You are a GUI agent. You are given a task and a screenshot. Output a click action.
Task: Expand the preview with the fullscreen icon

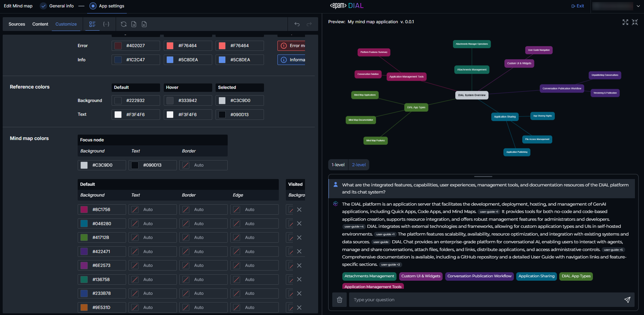625,22
